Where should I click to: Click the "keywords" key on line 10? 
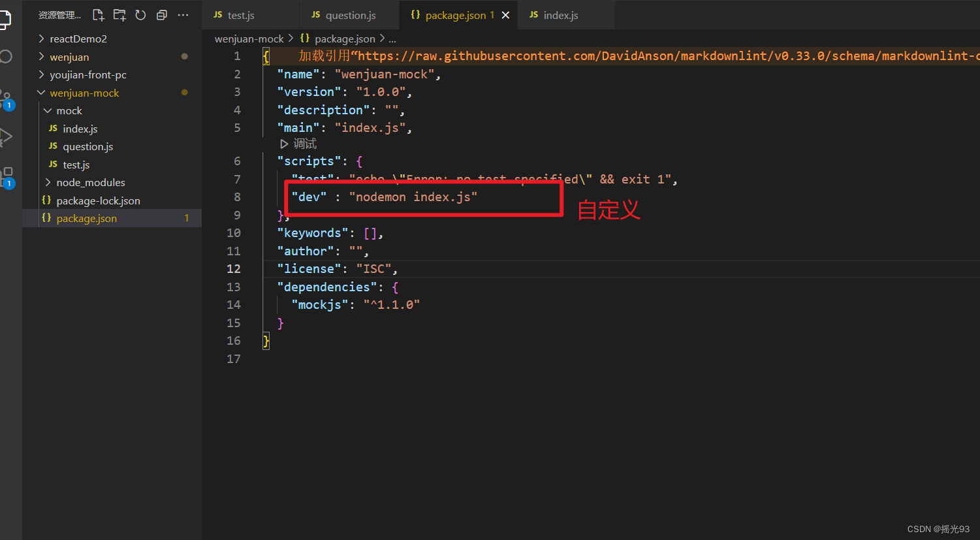pos(313,233)
